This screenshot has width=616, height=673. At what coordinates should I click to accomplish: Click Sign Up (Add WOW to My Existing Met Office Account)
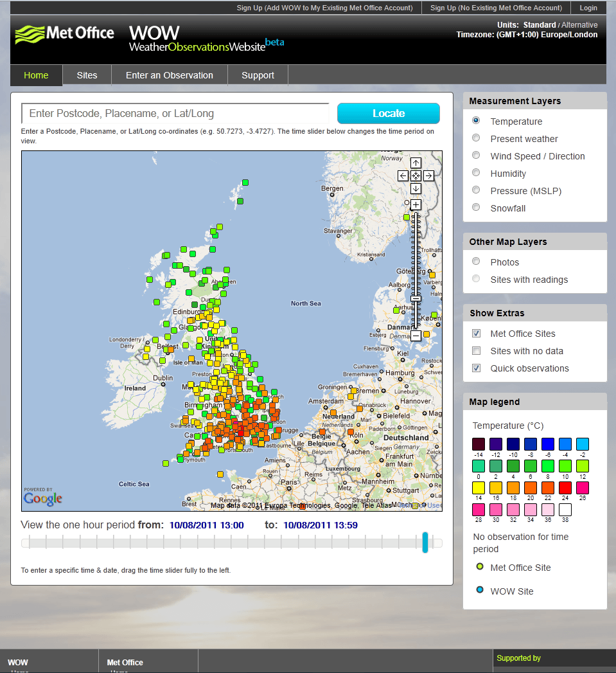[x=325, y=8]
